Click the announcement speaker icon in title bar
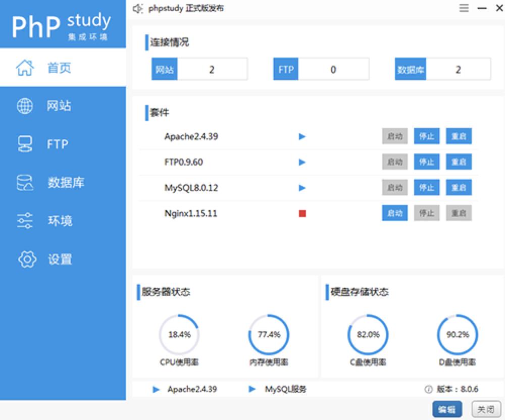This screenshot has width=505, height=420. coord(137,8)
